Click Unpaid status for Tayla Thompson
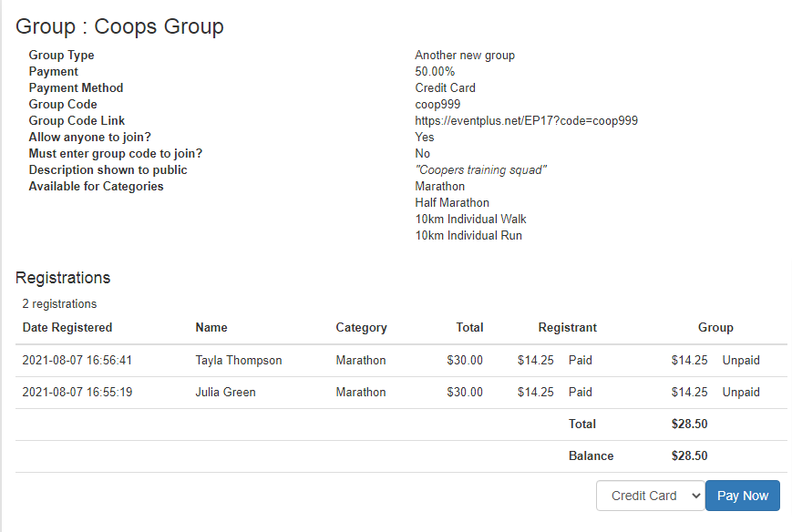This screenshot has width=792, height=532. 741,360
